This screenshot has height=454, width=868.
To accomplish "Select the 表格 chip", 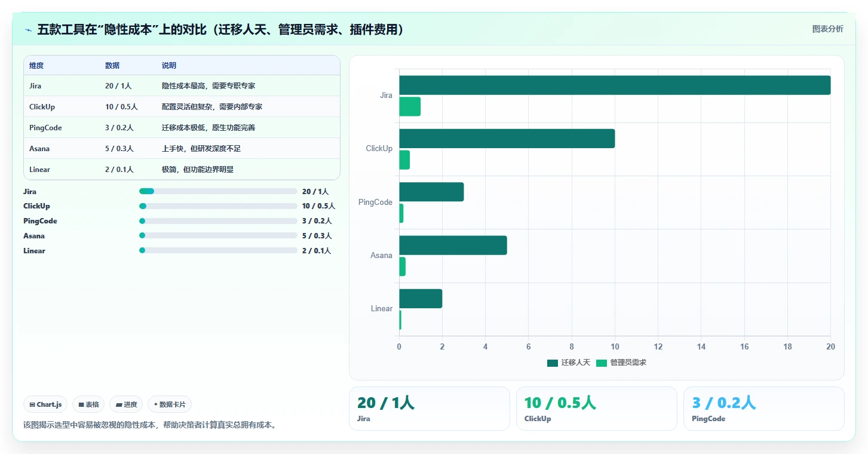I will pyautogui.click(x=88, y=404).
